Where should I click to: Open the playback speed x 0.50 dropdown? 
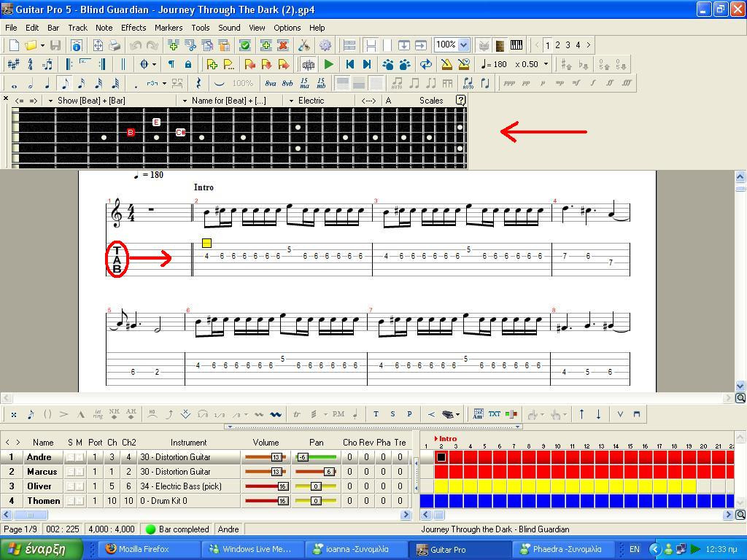click(546, 64)
